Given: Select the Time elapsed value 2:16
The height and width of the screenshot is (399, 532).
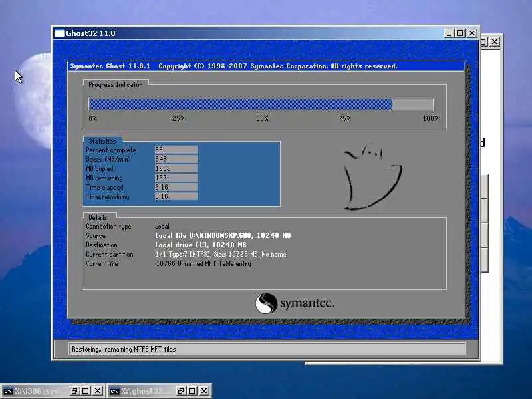Looking at the screenshot, I should click(176, 187).
